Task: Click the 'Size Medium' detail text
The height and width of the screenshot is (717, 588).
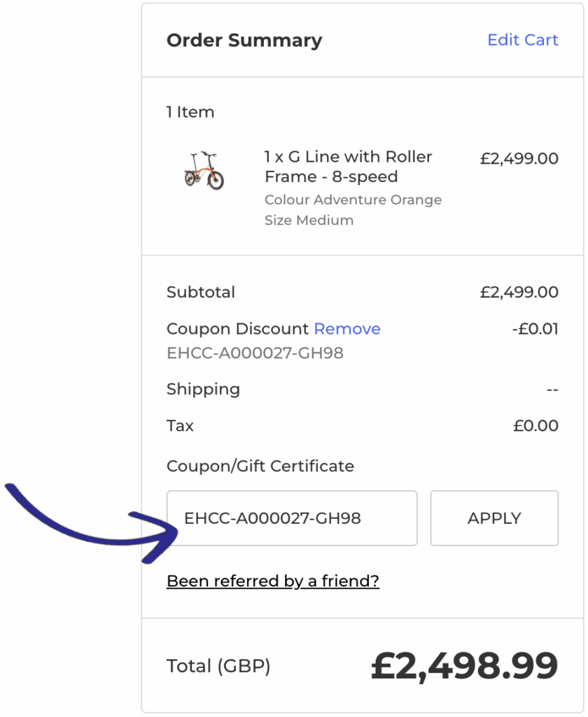Action: [309, 220]
